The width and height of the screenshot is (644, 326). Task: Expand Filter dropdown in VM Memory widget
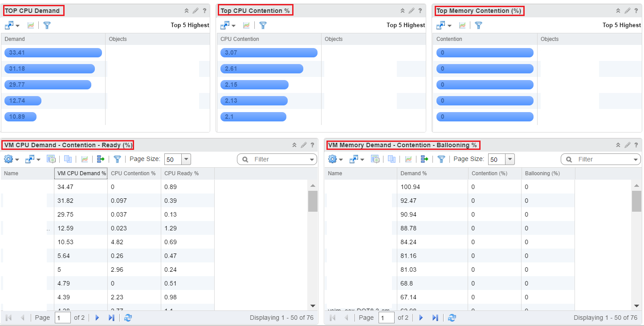[x=636, y=159]
